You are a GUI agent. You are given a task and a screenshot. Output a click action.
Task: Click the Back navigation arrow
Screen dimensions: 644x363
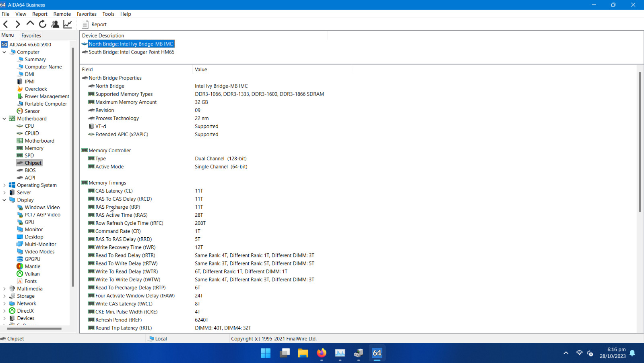pos(6,24)
